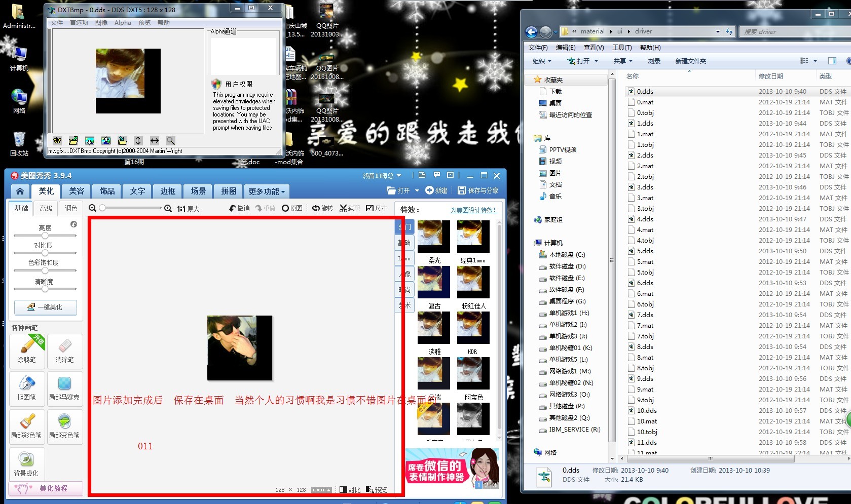The width and height of the screenshot is (851, 504).
Task: Open 本地磁盘 (C:) in Explorer sidebar
Action: [x=567, y=255]
